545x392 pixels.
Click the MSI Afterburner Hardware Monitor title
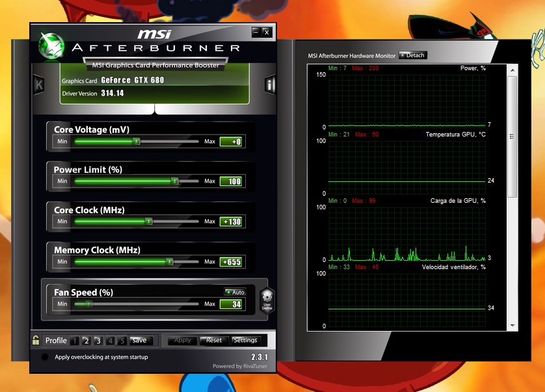click(351, 56)
